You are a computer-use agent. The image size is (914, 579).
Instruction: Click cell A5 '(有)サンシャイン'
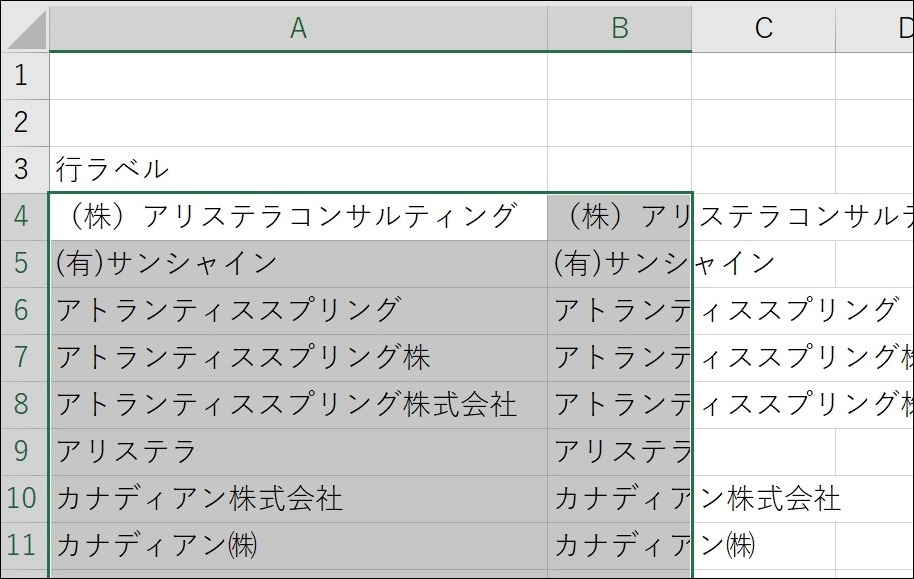(x=298, y=264)
